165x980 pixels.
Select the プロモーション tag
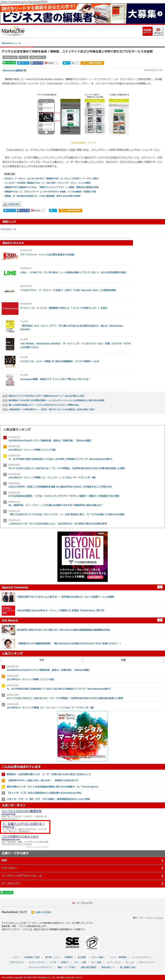(x=10, y=57)
